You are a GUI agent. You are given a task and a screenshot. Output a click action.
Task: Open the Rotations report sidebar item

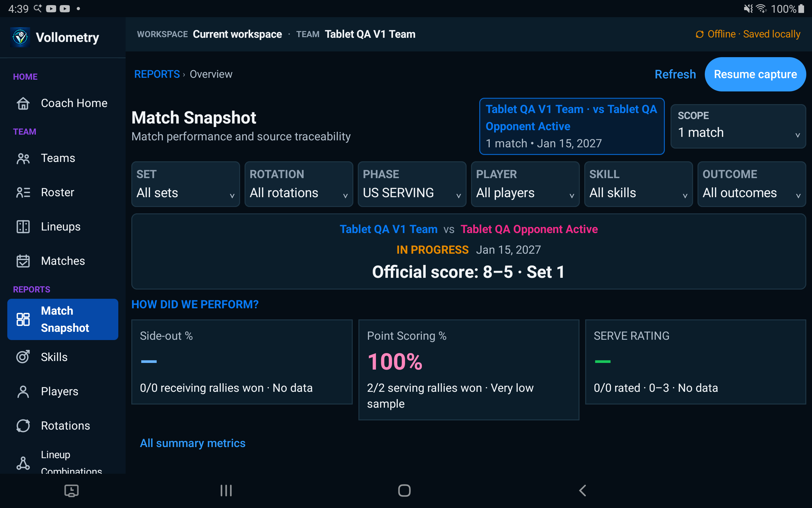(63, 426)
